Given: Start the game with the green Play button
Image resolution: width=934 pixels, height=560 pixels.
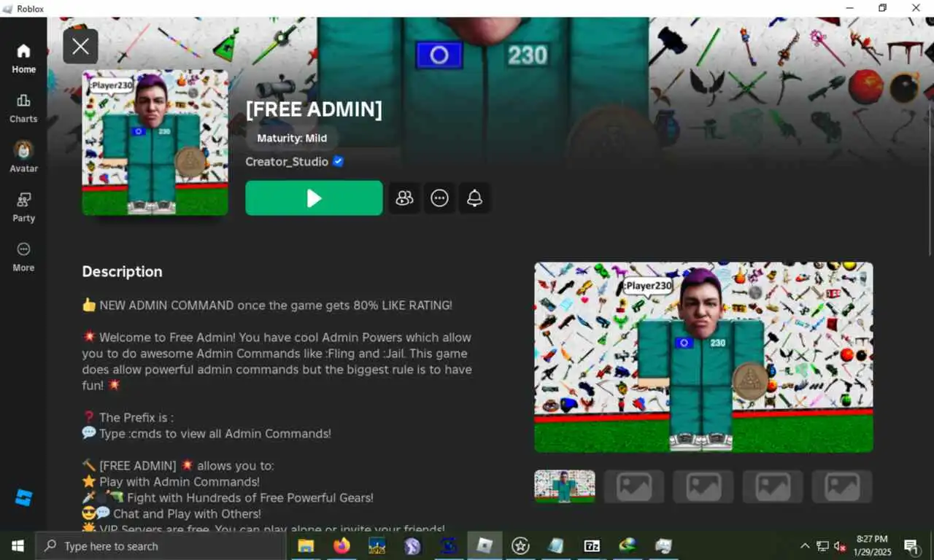Looking at the screenshot, I should 314,198.
